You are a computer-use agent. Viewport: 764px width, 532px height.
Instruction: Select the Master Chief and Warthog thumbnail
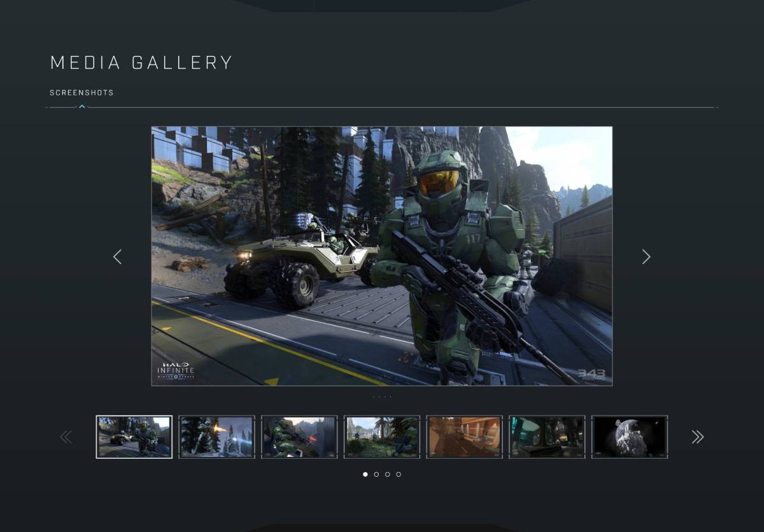pos(134,437)
